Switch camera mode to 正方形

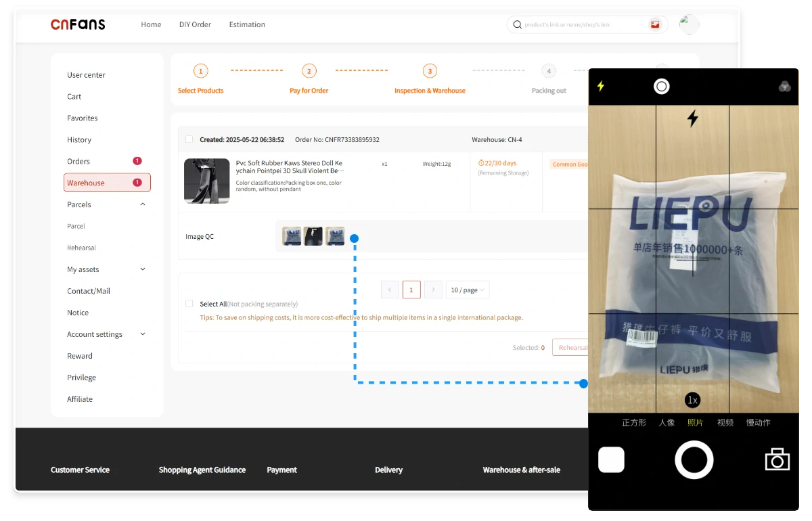click(x=634, y=422)
